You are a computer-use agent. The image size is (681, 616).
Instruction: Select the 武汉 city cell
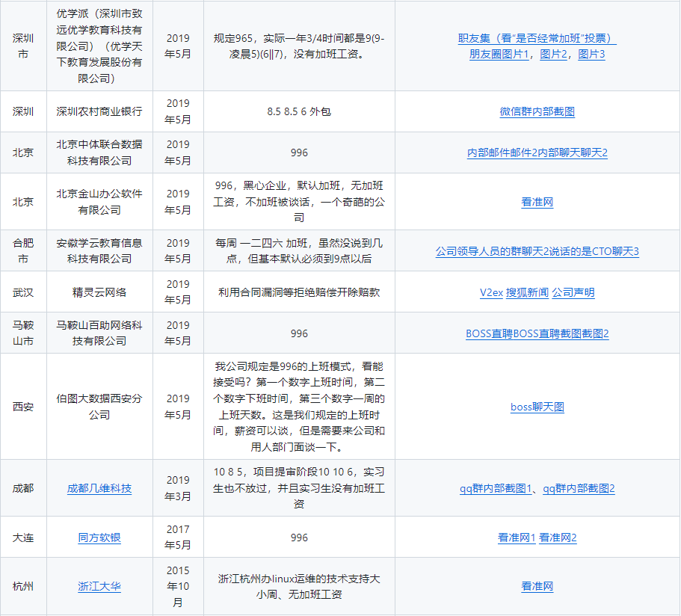tap(23, 292)
